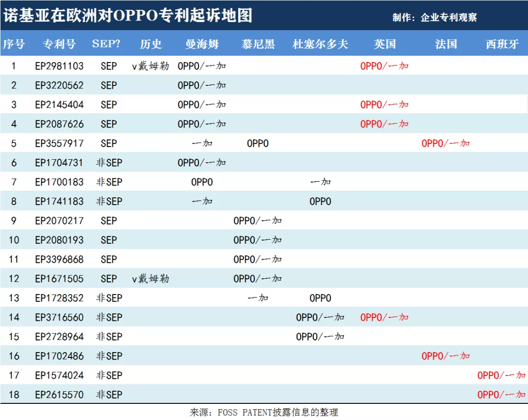Select patent number EP1702486
528x420 pixels.
(59, 356)
